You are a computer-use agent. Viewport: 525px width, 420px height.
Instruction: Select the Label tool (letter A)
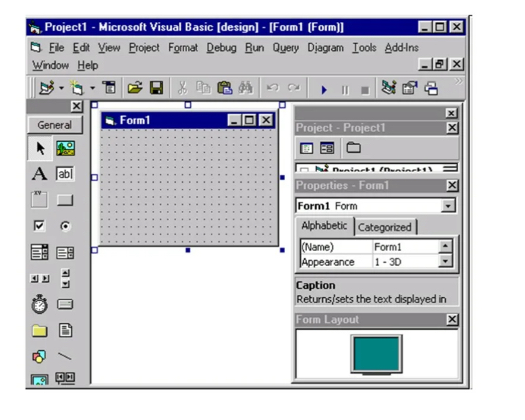point(40,174)
